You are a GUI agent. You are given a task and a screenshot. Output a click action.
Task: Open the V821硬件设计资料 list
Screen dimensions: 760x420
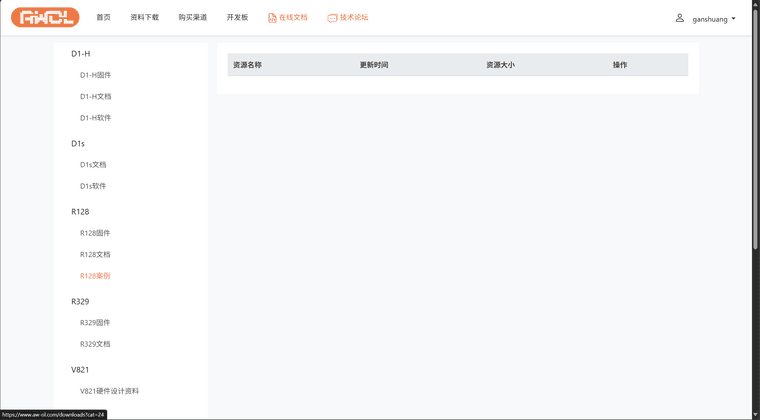point(110,391)
